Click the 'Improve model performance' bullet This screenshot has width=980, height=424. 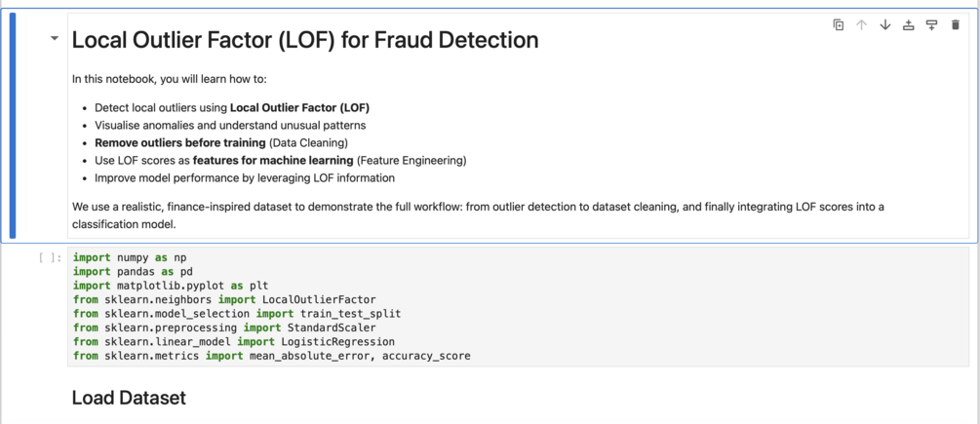click(x=244, y=178)
